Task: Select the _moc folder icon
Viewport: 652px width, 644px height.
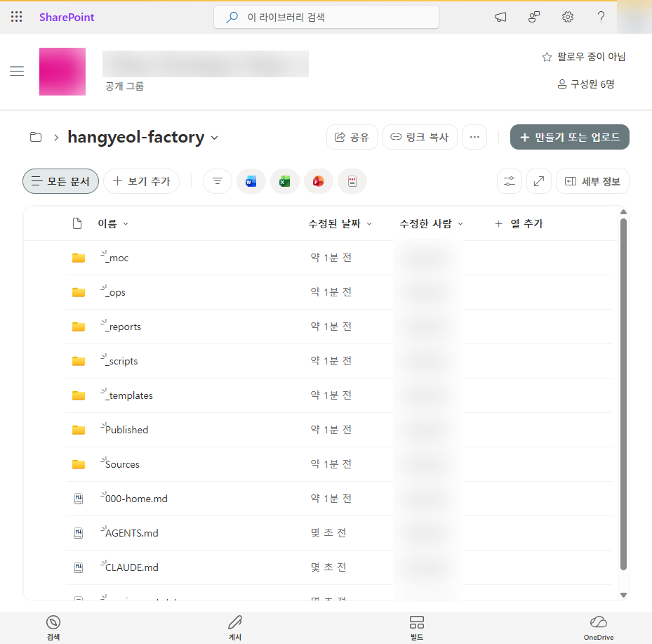Action: [79, 258]
